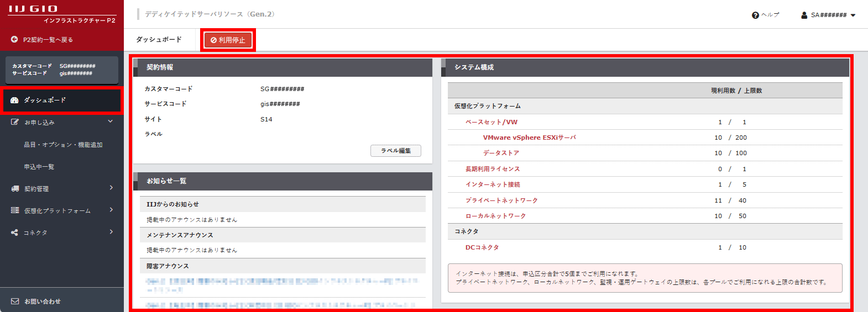The height and width of the screenshot is (312, 868).
Task: Open the VMware vSphere ESXiサーバ link
Action: [x=529, y=138]
